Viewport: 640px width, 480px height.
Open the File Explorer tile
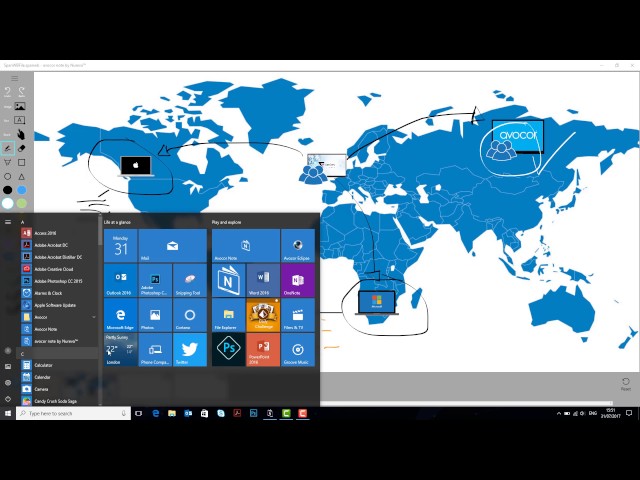click(x=229, y=315)
